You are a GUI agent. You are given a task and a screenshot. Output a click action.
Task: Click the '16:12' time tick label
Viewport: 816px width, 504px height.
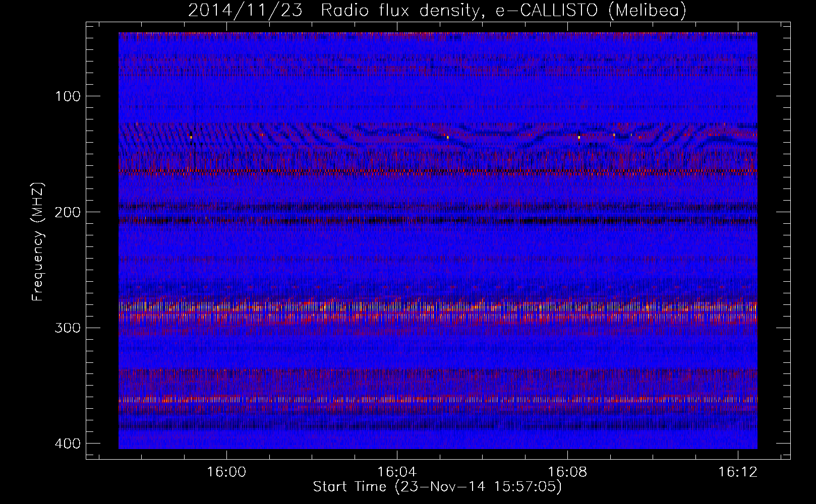[x=738, y=472]
